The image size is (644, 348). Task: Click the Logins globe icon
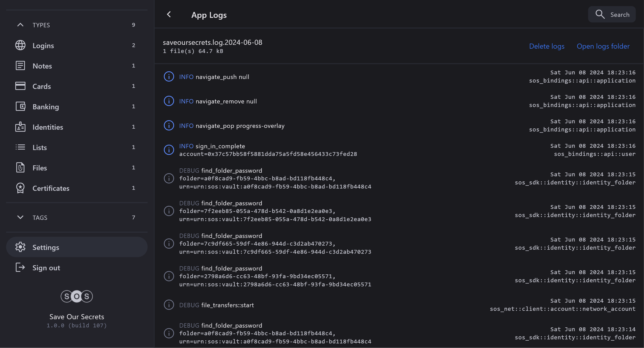coord(20,45)
